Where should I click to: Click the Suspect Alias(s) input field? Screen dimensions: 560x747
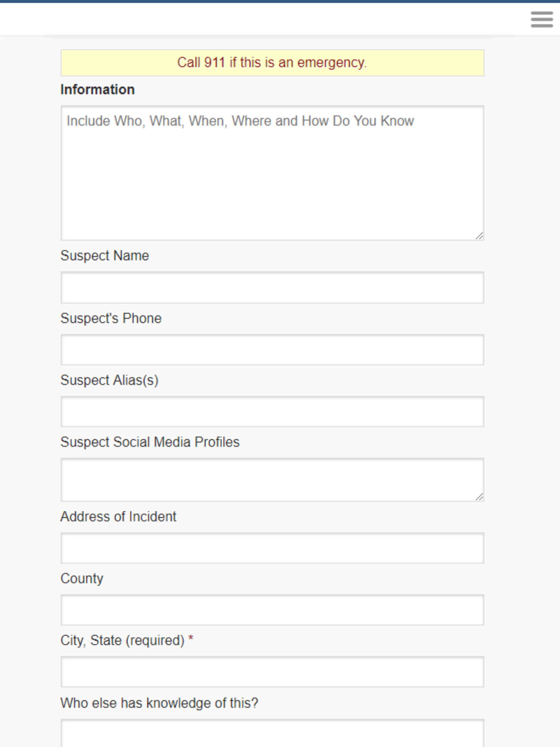272,412
